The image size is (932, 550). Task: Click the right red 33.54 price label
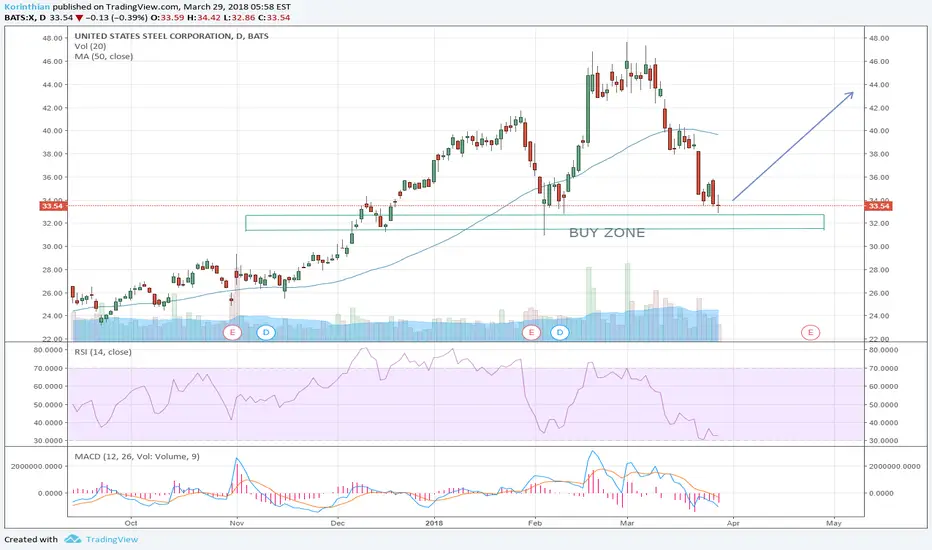coord(878,206)
